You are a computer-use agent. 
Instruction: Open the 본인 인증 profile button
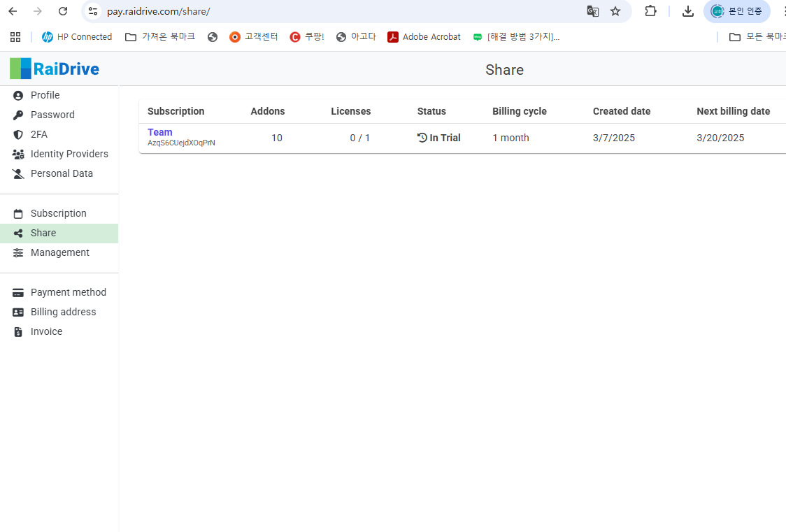[x=737, y=11]
